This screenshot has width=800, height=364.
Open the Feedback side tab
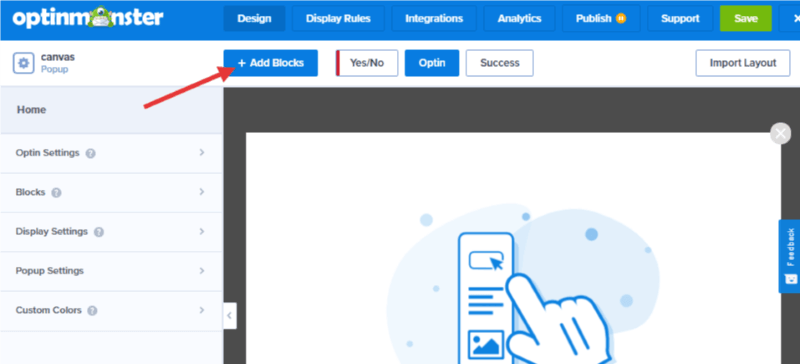click(790, 256)
